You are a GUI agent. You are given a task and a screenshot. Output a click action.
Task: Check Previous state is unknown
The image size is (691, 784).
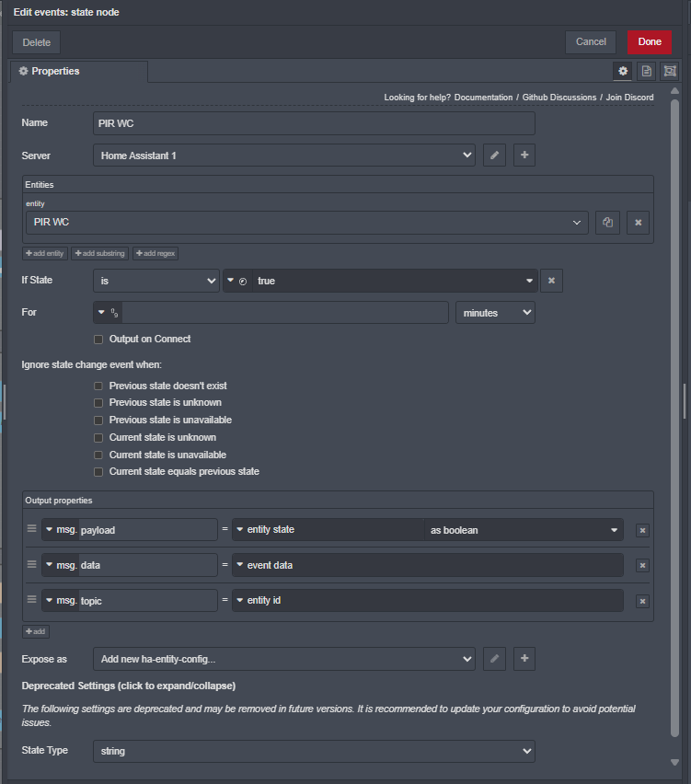98,403
